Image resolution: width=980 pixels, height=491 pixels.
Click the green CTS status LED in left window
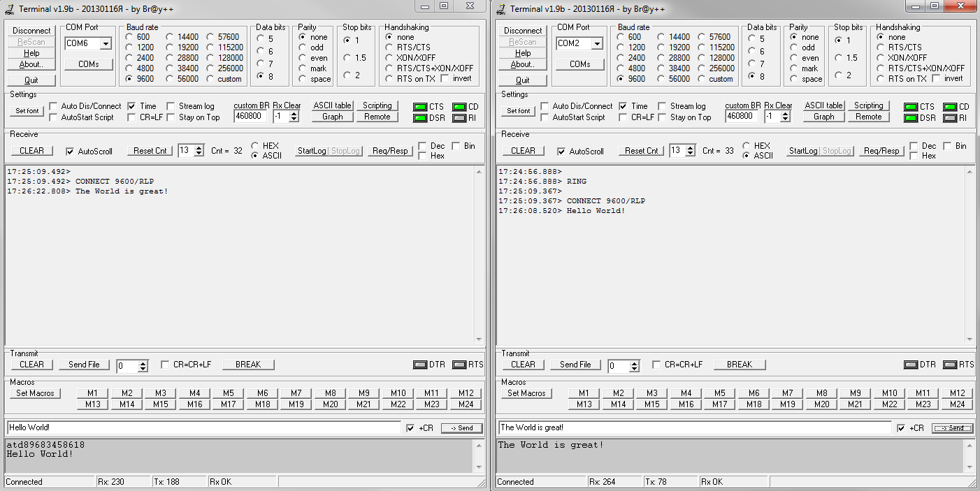(x=419, y=107)
